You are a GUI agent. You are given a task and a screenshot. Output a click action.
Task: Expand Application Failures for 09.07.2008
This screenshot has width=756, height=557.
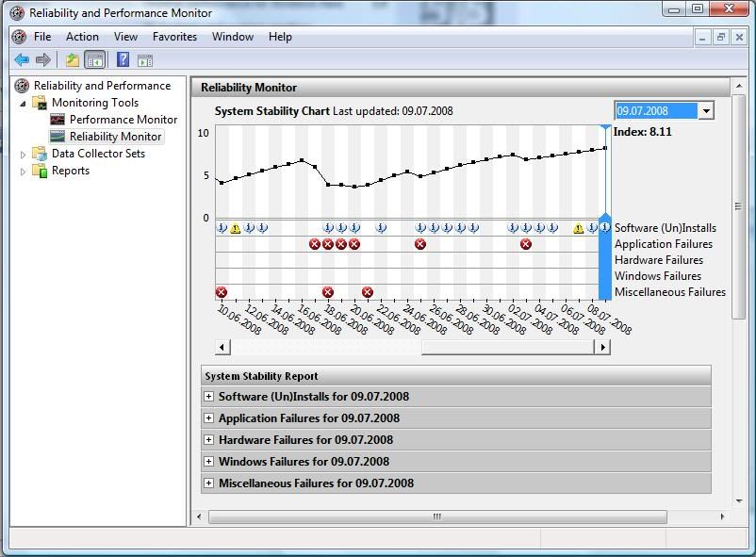pos(208,418)
